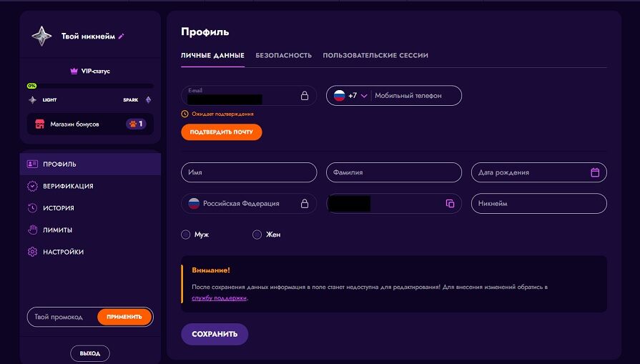Open the Магазин бонусов shop icon
This screenshot has height=364, width=640.
[39, 124]
